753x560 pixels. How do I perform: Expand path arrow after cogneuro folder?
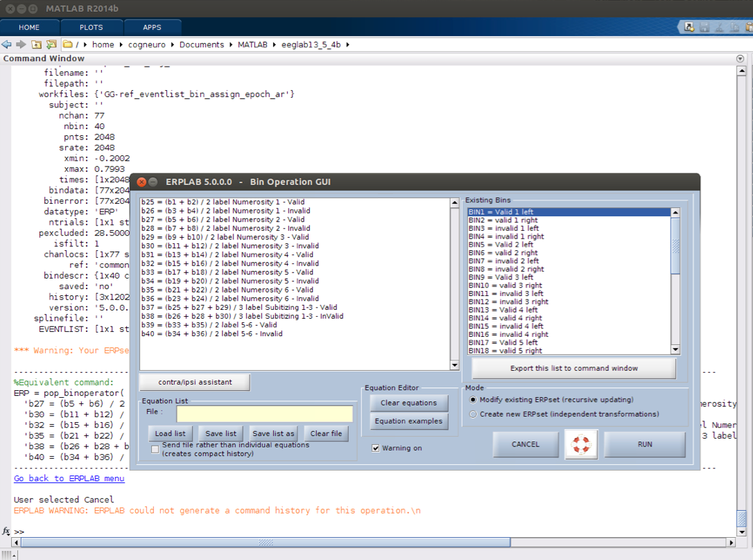pos(173,44)
